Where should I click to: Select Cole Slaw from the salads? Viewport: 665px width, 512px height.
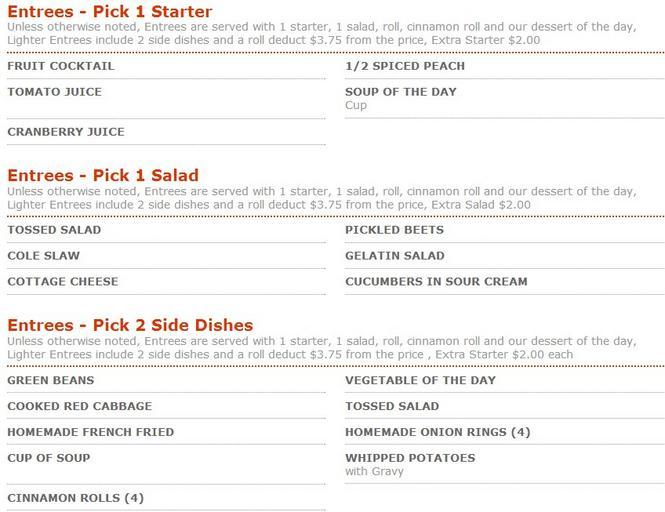pyautogui.click(x=43, y=256)
